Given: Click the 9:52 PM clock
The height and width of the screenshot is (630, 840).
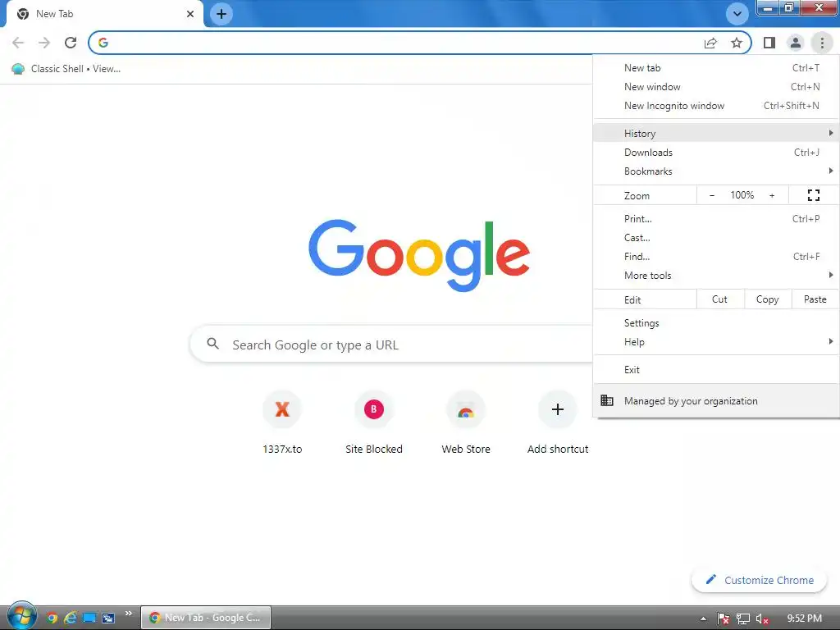Looking at the screenshot, I should click(804, 619).
